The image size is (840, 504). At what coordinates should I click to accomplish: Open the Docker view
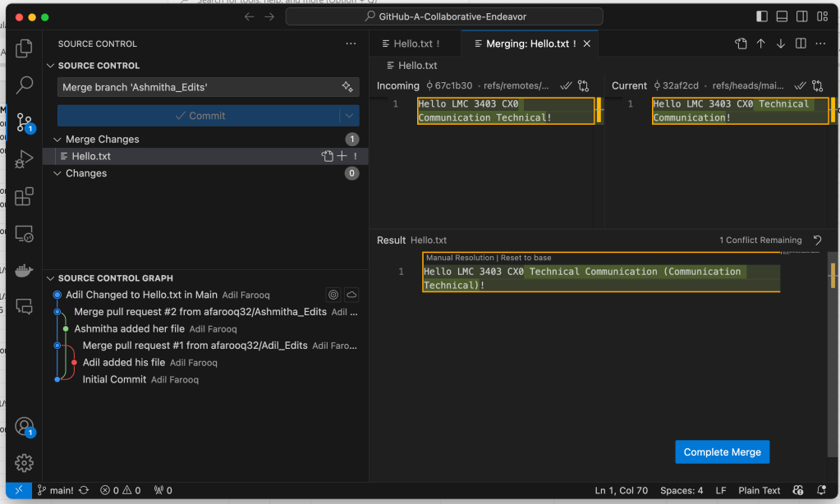click(x=24, y=271)
